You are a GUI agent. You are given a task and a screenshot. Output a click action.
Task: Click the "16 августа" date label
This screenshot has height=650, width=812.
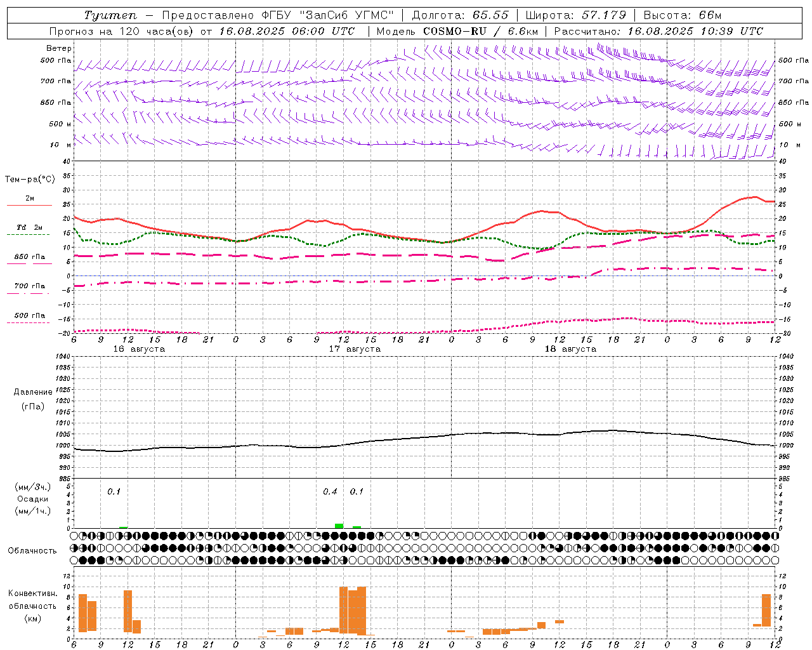coord(139,349)
